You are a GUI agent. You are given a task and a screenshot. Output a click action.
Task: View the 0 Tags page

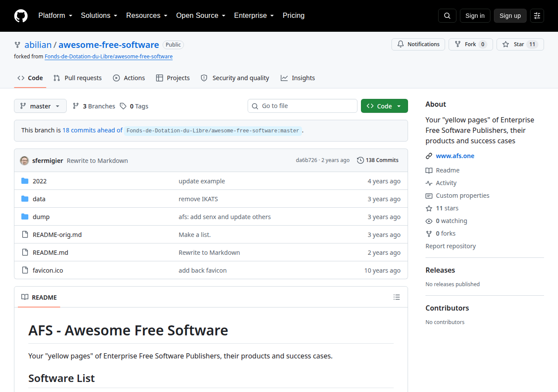coord(134,106)
